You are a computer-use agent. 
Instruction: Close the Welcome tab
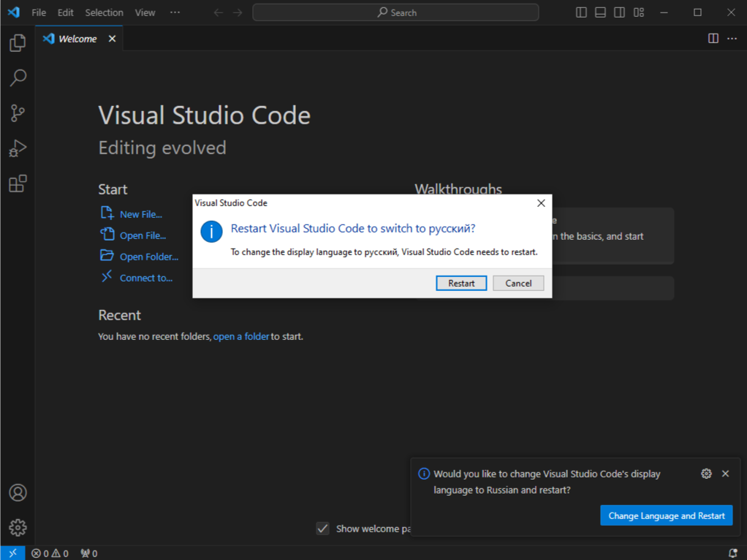click(112, 39)
